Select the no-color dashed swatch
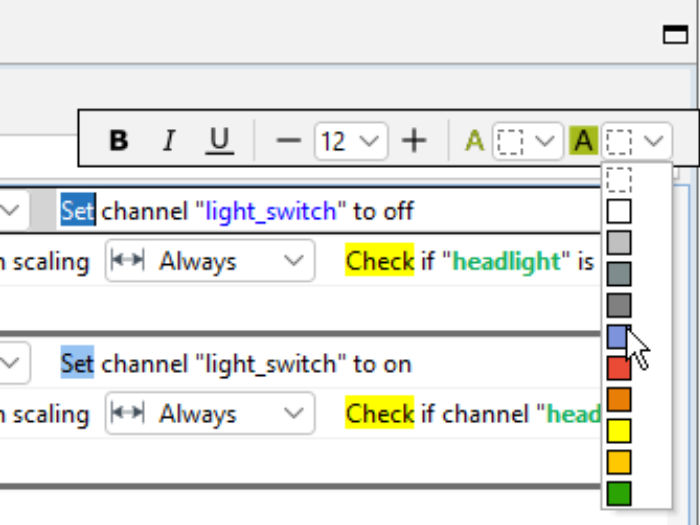Screen dimensions: 700x525 pos(619,180)
